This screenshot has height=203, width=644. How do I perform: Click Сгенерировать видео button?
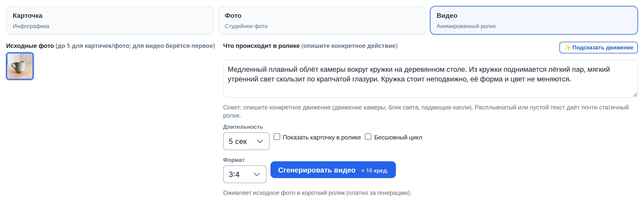tap(333, 170)
